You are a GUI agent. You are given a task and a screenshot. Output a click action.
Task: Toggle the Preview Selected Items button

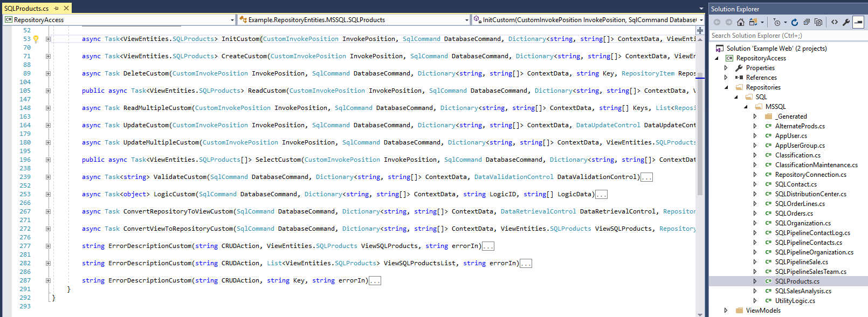tap(858, 22)
